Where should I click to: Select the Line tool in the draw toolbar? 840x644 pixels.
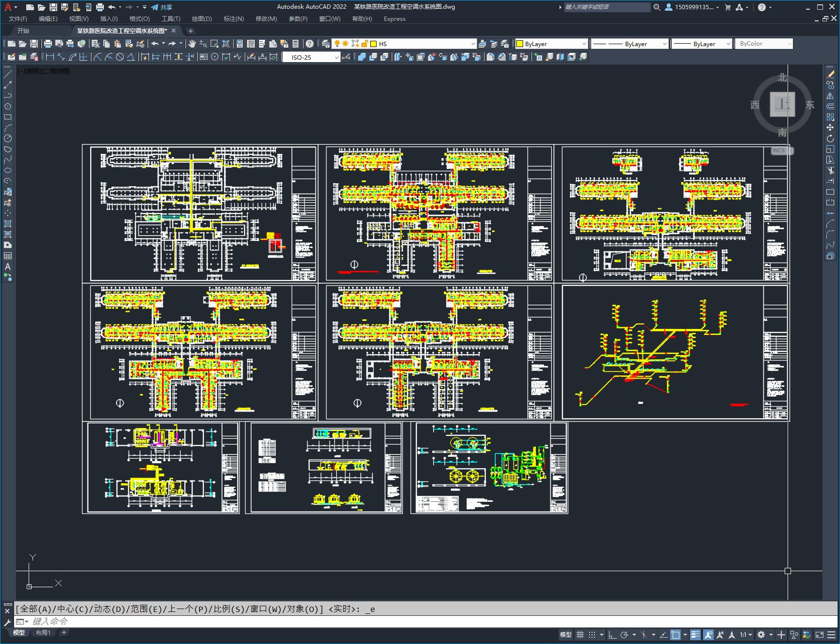[x=8, y=74]
